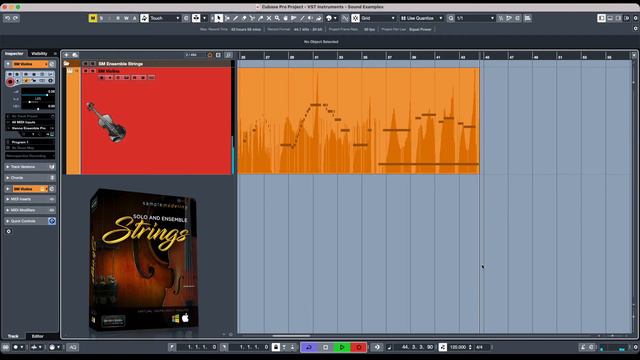Select the Erase tool
The height and width of the screenshot is (360, 640).
pyautogui.click(x=244, y=18)
